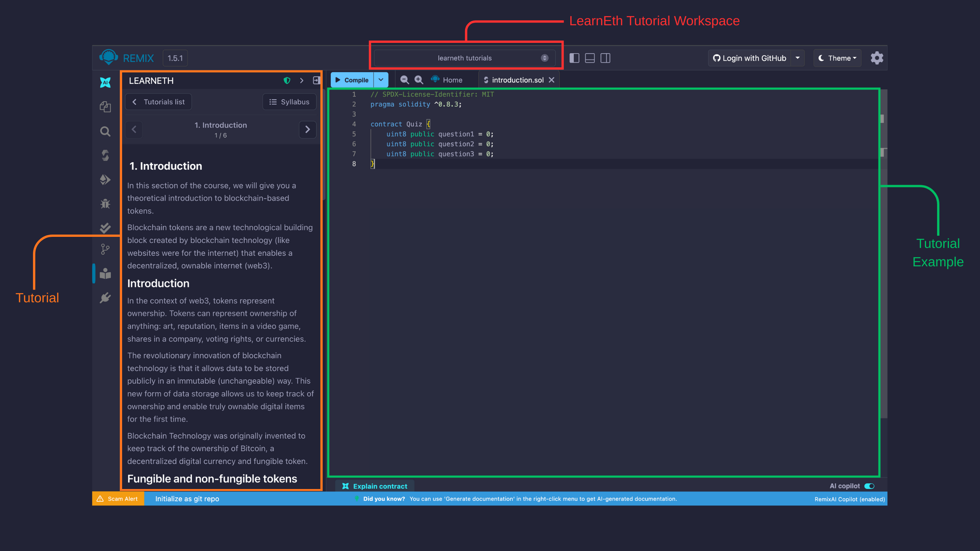Click the contract Quiz declaration line

tap(400, 124)
